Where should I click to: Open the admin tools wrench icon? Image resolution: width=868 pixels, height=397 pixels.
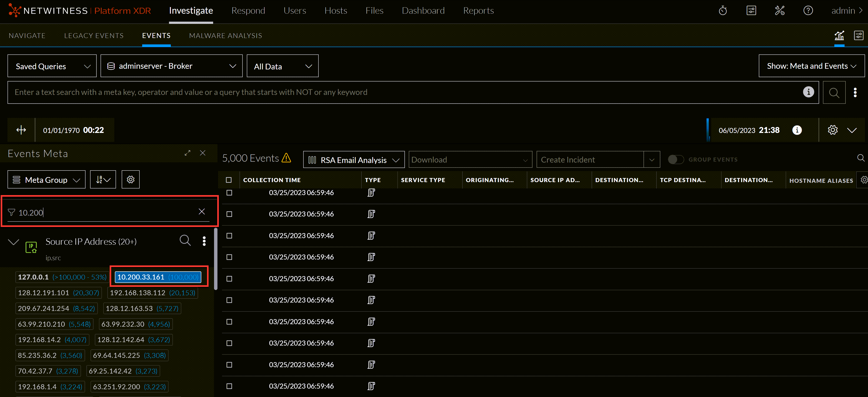click(x=779, y=11)
